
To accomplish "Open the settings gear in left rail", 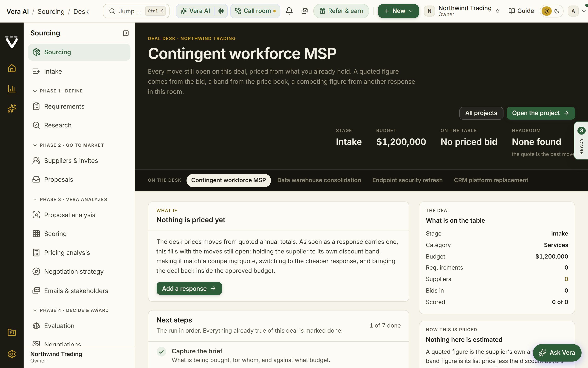I will click(12, 354).
